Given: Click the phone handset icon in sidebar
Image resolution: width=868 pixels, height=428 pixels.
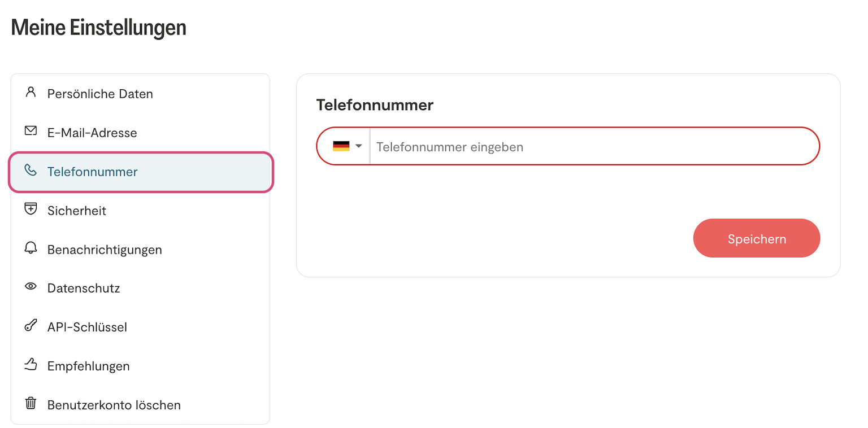Looking at the screenshot, I should 31,170.
